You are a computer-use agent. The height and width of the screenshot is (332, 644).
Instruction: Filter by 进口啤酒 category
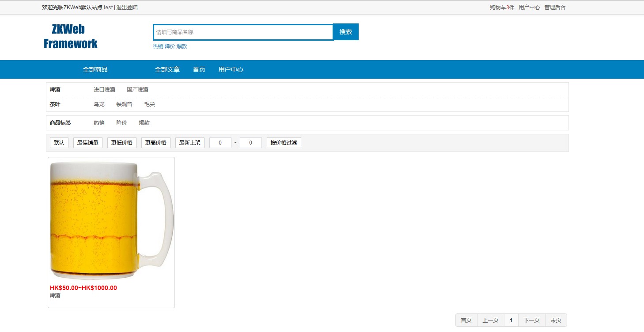pyautogui.click(x=104, y=90)
